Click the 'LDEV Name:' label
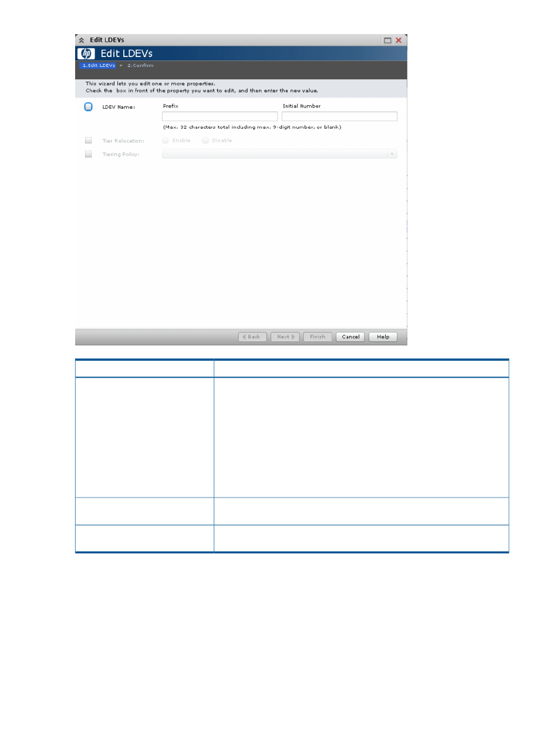 click(x=119, y=107)
